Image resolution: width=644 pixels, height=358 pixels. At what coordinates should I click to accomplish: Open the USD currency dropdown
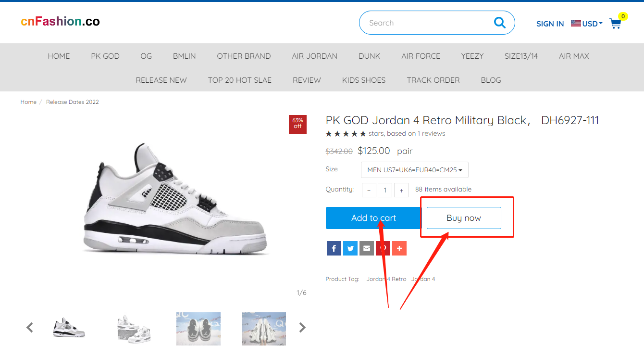(587, 24)
